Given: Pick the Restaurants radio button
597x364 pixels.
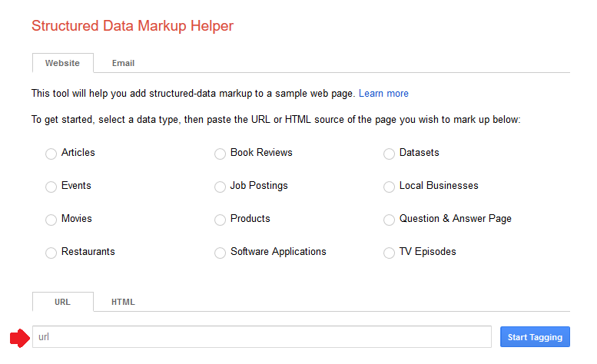Looking at the screenshot, I should (x=51, y=253).
